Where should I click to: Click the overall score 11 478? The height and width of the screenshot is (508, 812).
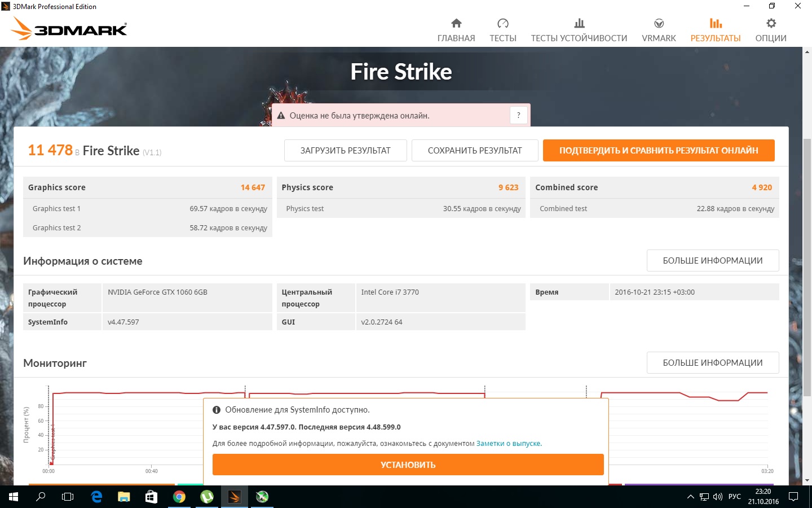click(x=50, y=150)
